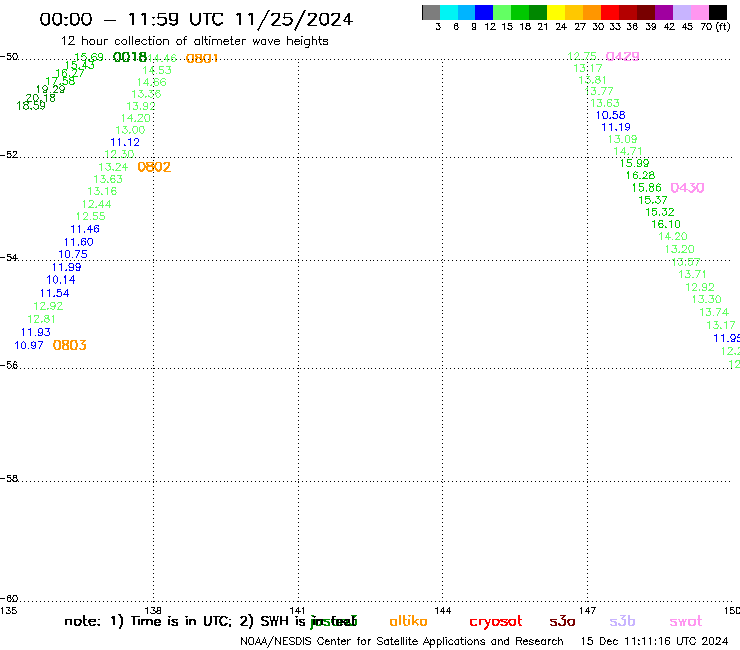Click the wave height value 13.09

click(x=622, y=139)
